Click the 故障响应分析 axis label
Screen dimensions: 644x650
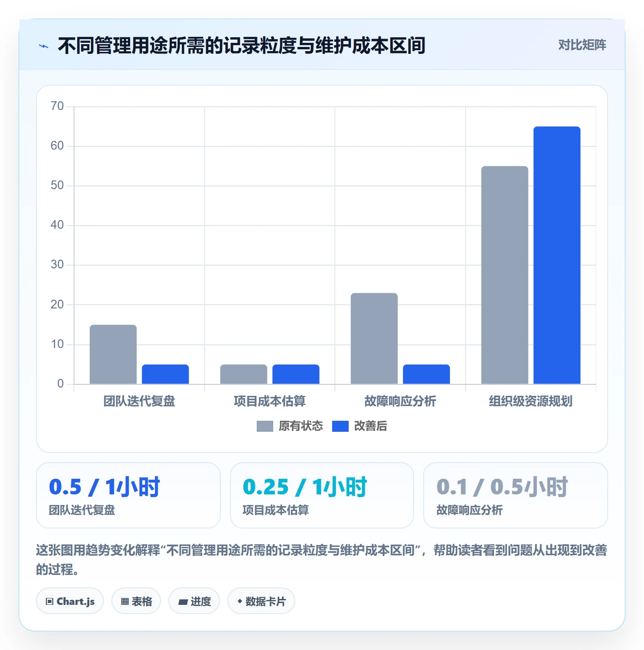(400, 401)
